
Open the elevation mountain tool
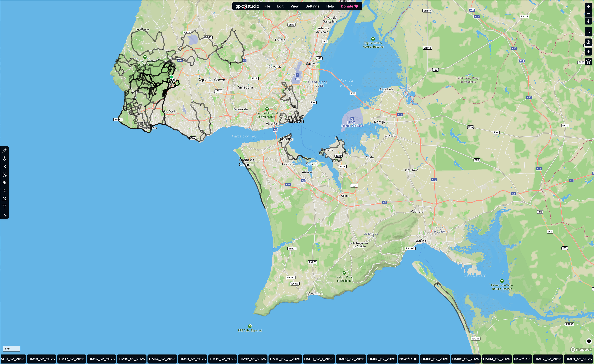(4, 199)
